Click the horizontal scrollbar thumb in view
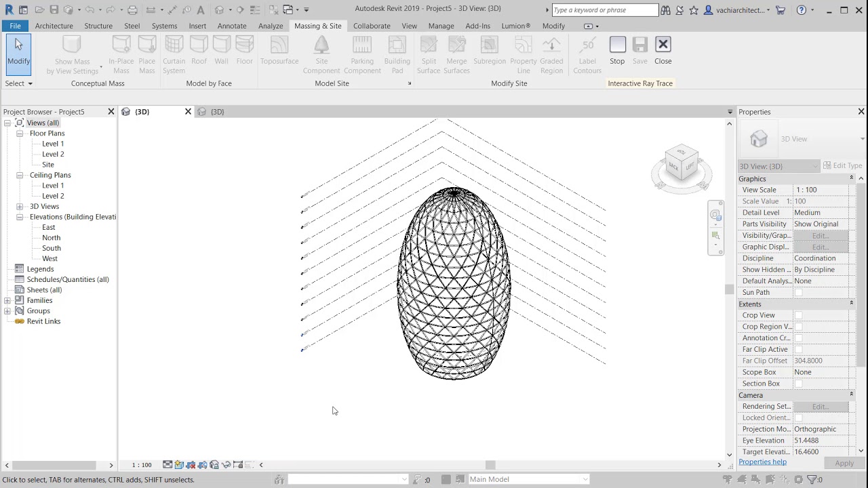 click(x=490, y=465)
